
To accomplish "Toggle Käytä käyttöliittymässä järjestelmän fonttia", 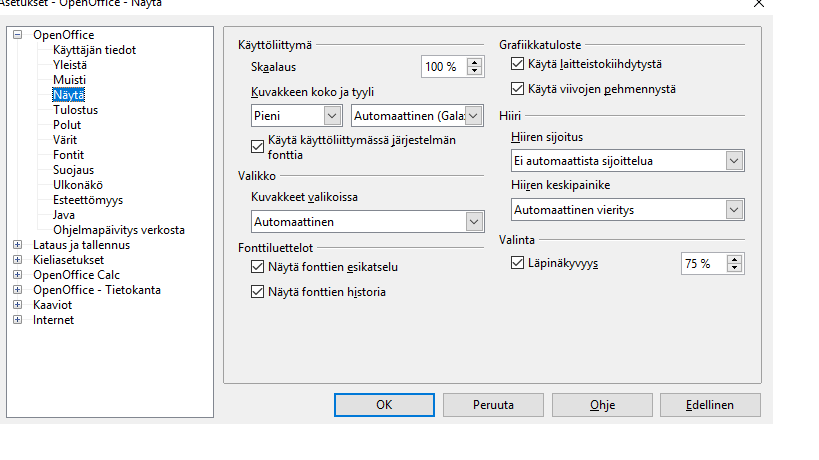I will coord(257,147).
